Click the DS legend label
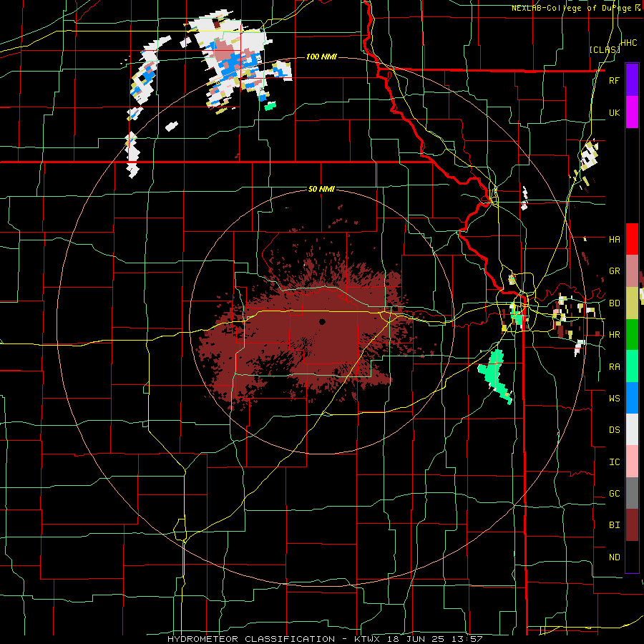The image size is (644, 644). [x=614, y=430]
